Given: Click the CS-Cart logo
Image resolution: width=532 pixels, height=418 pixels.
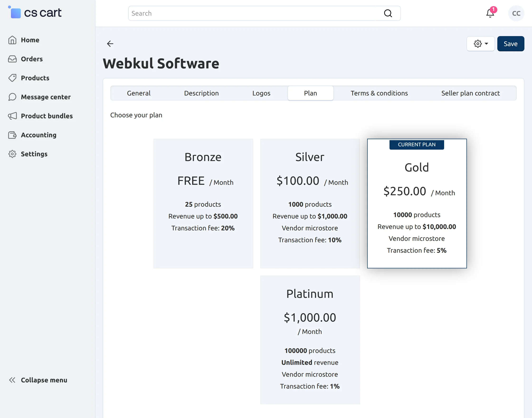Looking at the screenshot, I should (x=35, y=13).
